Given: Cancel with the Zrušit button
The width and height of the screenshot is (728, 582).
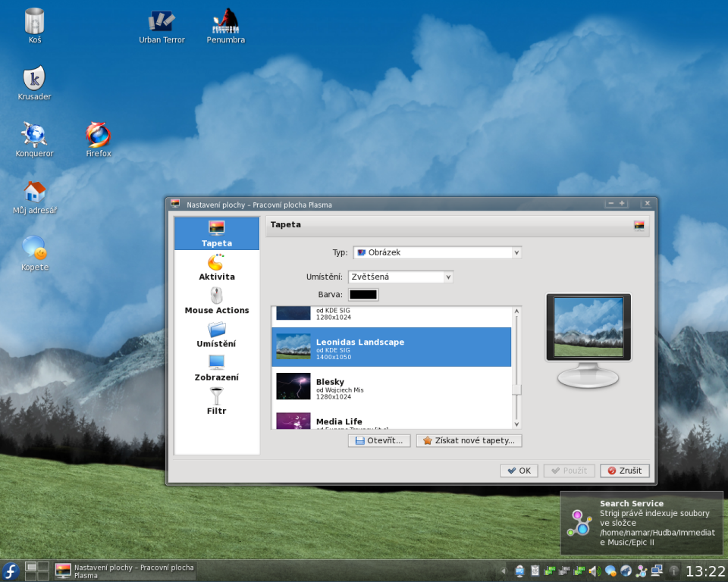Looking at the screenshot, I should (x=625, y=471).
